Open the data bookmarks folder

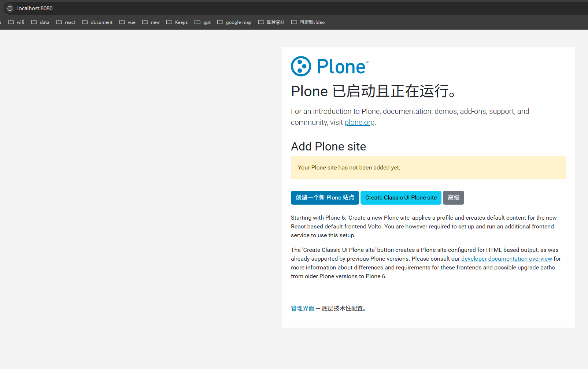[x=40, y=22]
